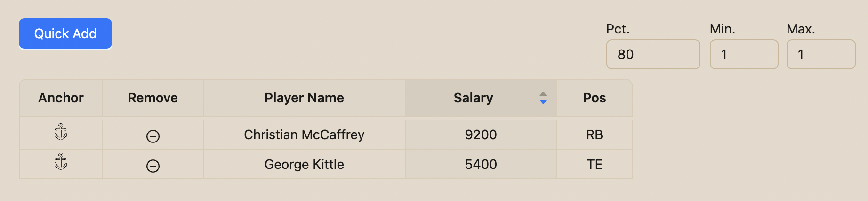Remove Christian McCaffrey using minus icon
The height and width of the screenshot is (201, 868).
[153, 136]
